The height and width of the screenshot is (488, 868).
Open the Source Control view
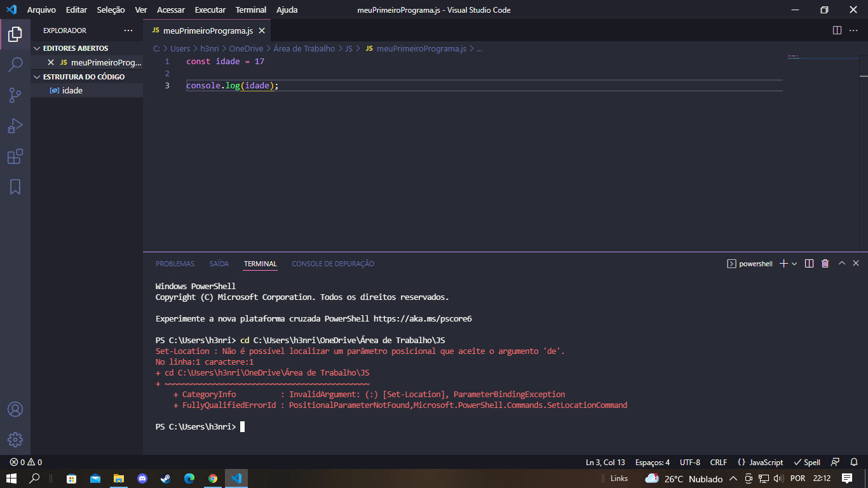[x=15, y=95]
